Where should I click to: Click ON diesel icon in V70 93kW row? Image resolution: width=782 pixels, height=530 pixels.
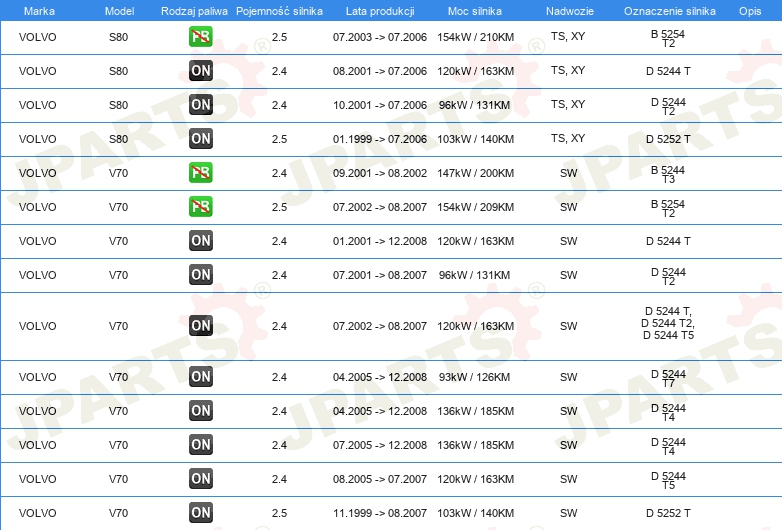(201, 377)
